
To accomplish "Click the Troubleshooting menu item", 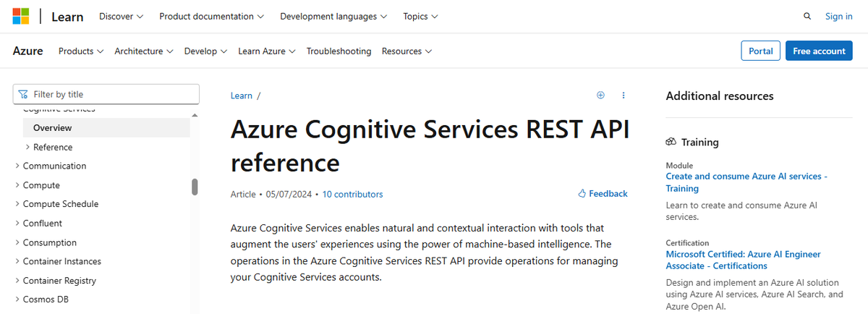I will click(x=339, y=51).
